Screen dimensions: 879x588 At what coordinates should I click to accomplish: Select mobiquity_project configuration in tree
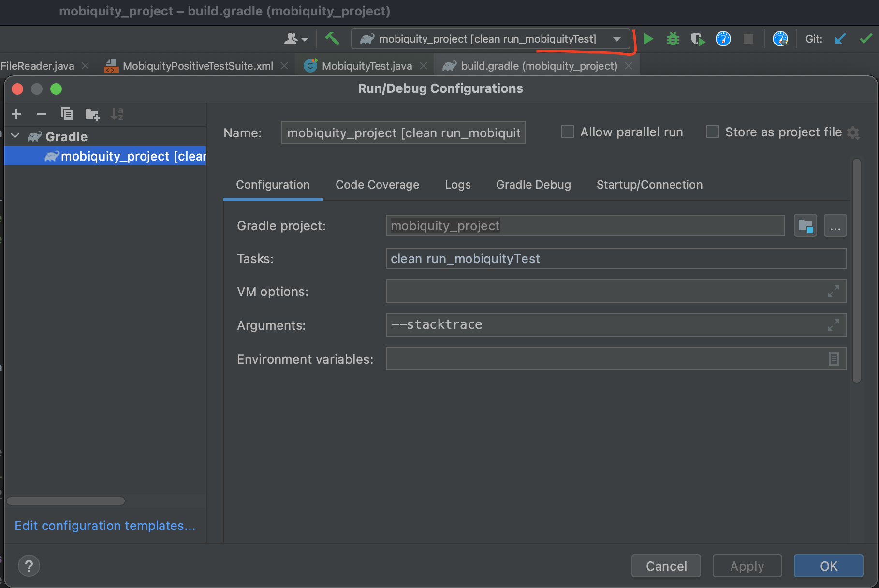(105, 156)
